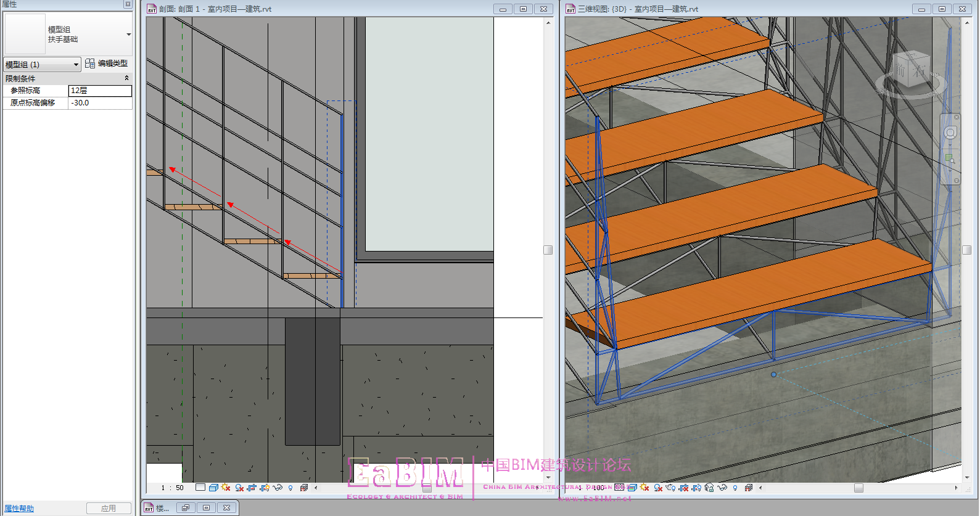The height and width of the screenshot is (516, 980).
Task: Click 3D view horizontal scrollbar thumb
Action: [859, 488]
